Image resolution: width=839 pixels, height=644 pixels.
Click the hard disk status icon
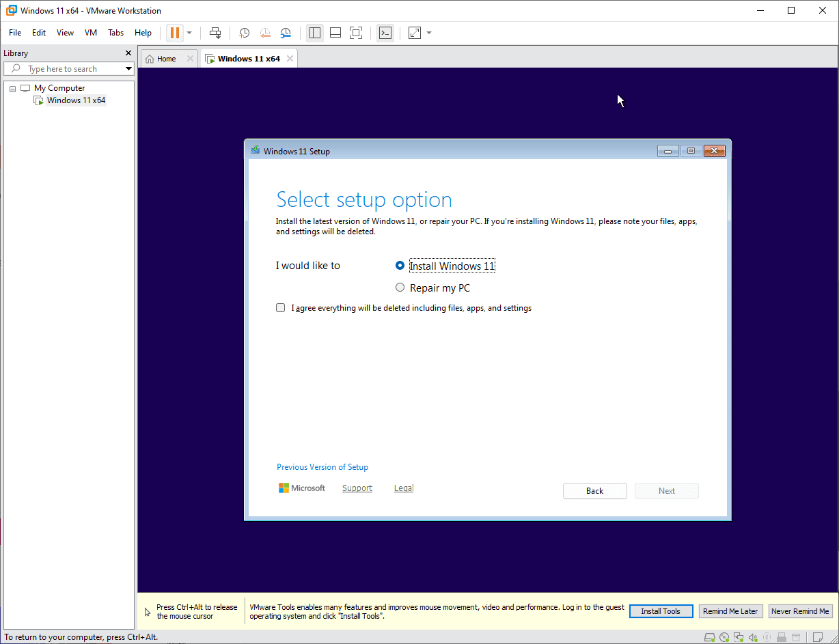[x=709, y=637]
